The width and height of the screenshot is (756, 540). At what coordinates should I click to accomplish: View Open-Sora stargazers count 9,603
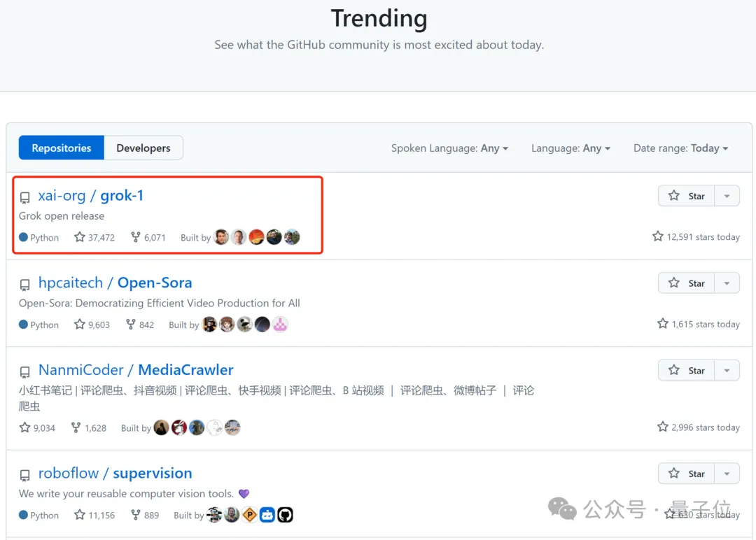click(92, 325)
